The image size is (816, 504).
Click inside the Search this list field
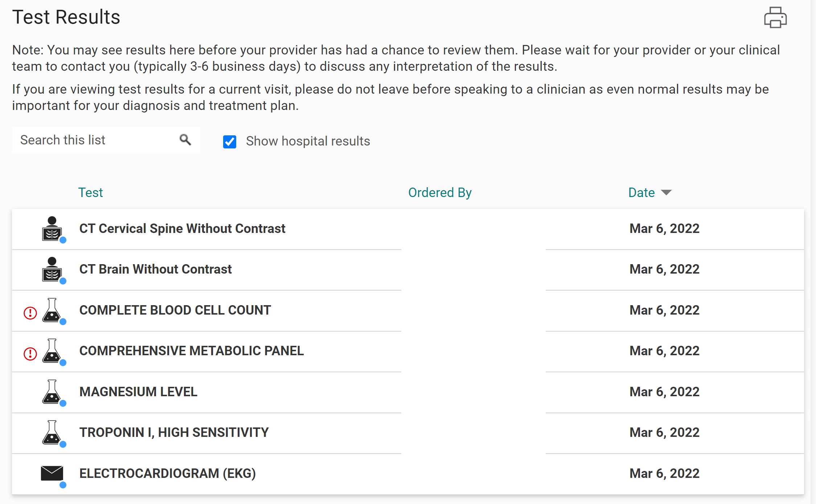pyautogui.click(x=94, y=140)
